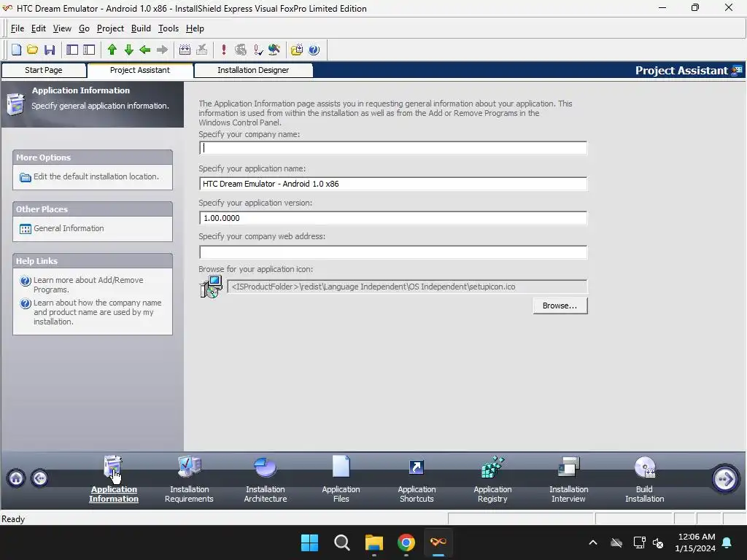Viewport: 747px width, 560px height.
Task: Open the company name and product name help link
Action: coord(97,312)
